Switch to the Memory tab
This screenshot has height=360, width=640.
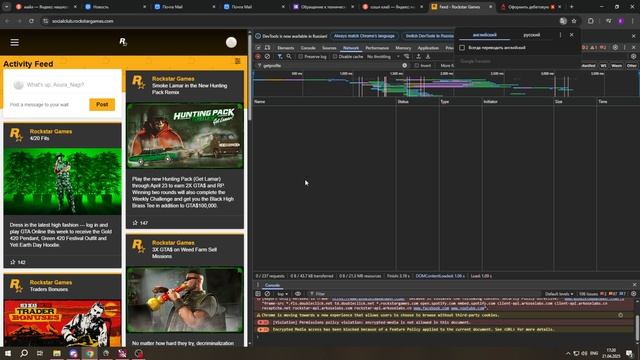(403, 48)
